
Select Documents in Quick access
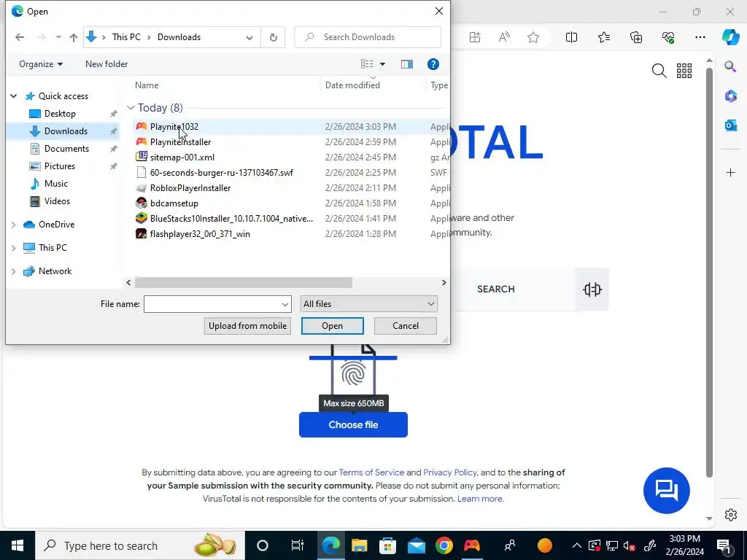(x=66, y=149)
